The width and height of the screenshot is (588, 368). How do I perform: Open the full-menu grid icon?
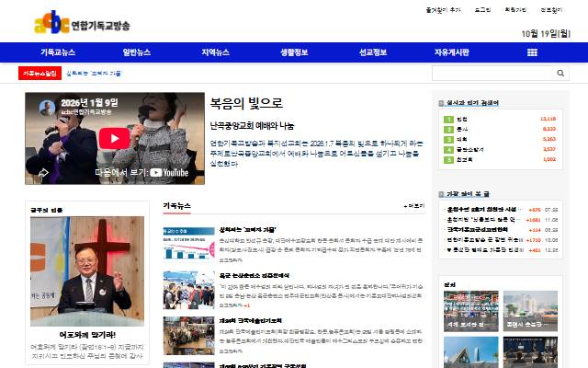(532, 52)
